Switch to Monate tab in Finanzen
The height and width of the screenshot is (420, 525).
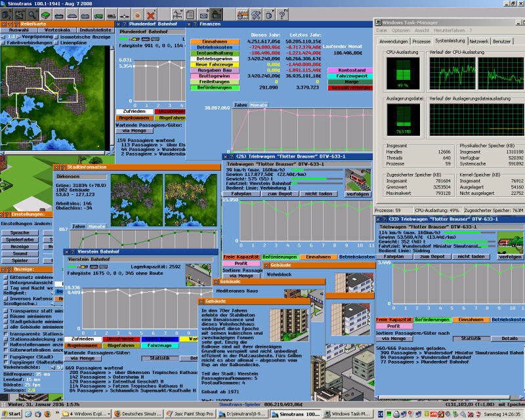coord(259,105)
